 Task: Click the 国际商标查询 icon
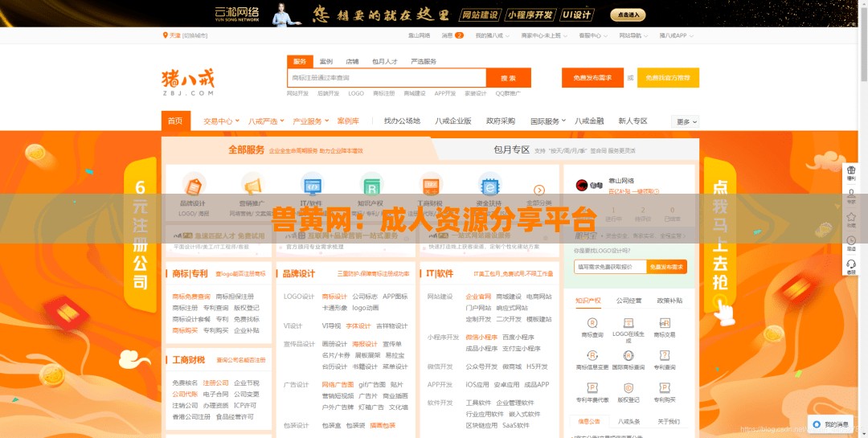tap(628, 355)
